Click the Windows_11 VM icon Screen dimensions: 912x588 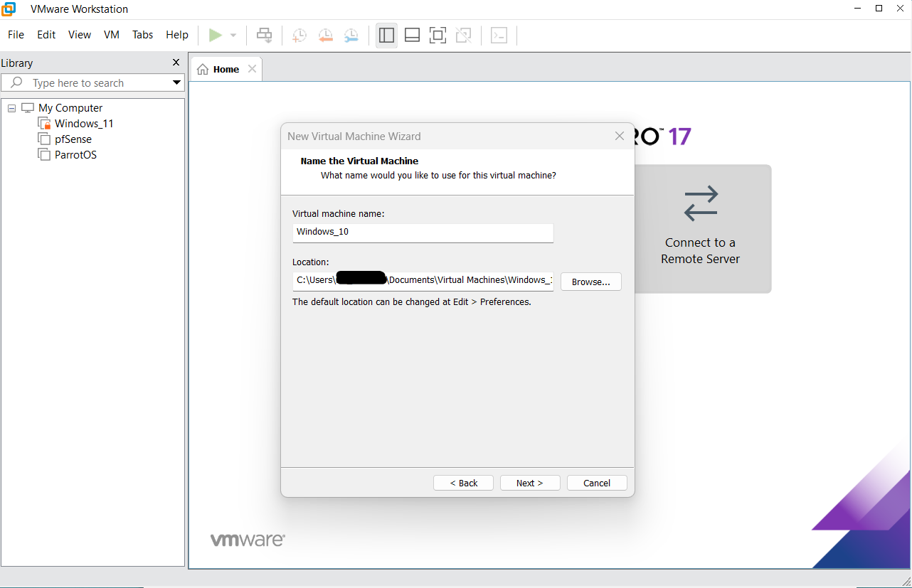[44, 124]
